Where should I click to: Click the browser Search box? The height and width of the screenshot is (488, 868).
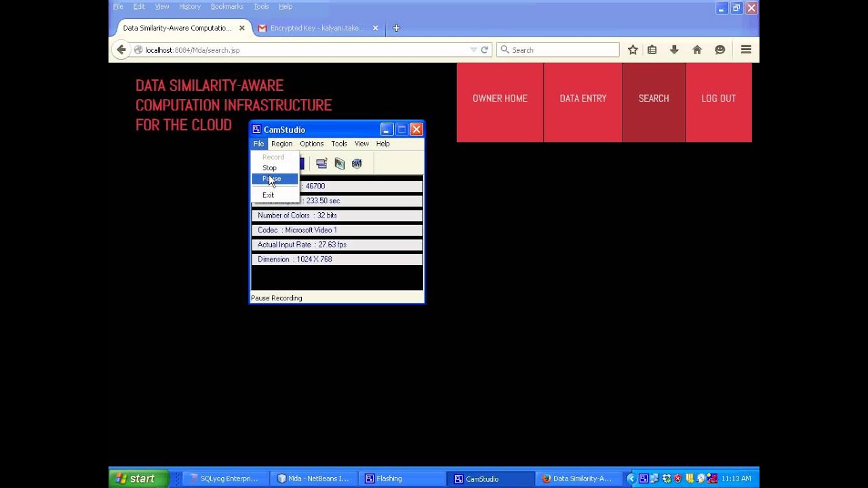557,49
